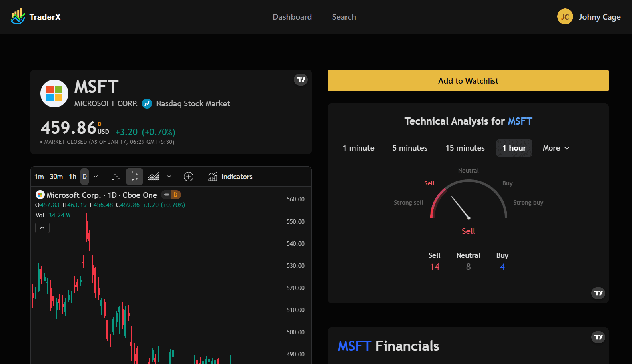
Task: Click the MICROSOFT CORP. company name
Action: pos(106,104)
